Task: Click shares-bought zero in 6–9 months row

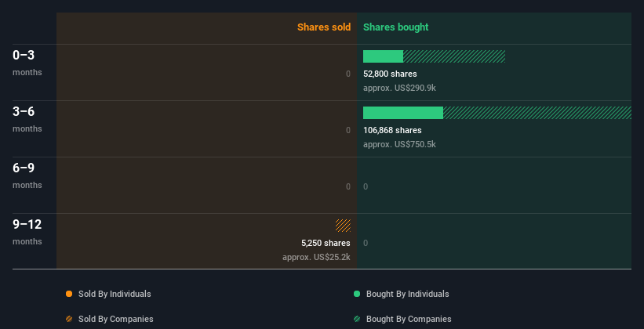Action: (x=366, y=186)
